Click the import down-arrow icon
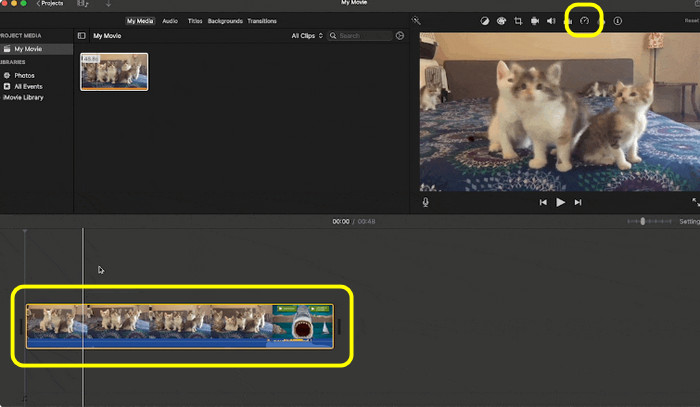700x407 pixels. (x=108, y=4)
